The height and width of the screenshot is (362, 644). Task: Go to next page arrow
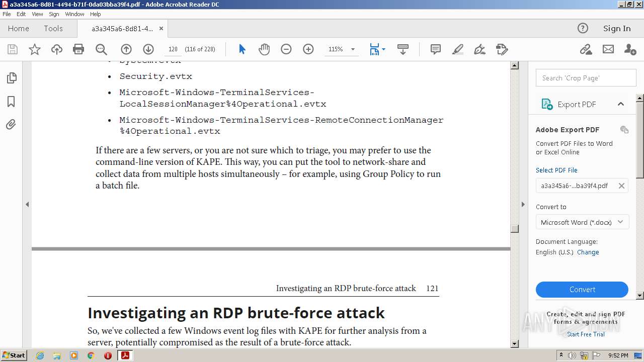coord(148,49)
